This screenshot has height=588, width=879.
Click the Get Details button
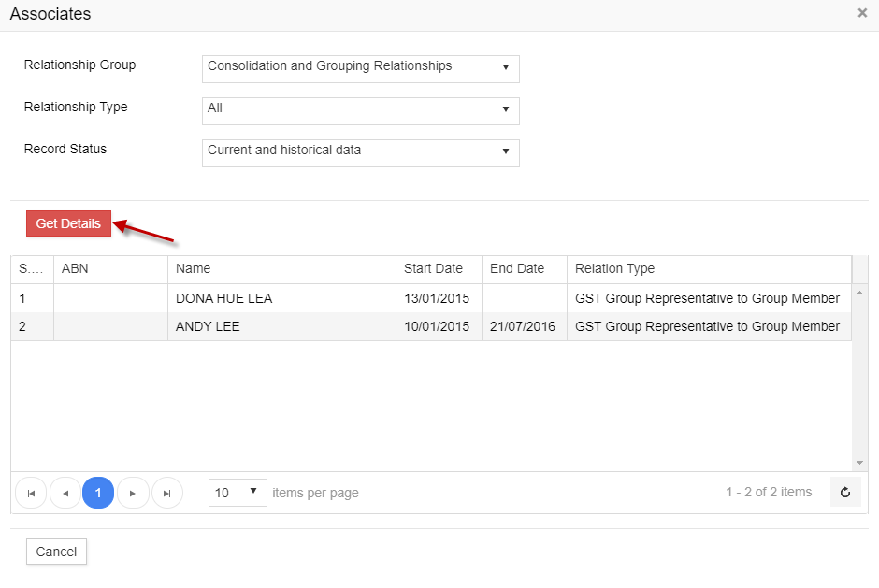(68, 223)
